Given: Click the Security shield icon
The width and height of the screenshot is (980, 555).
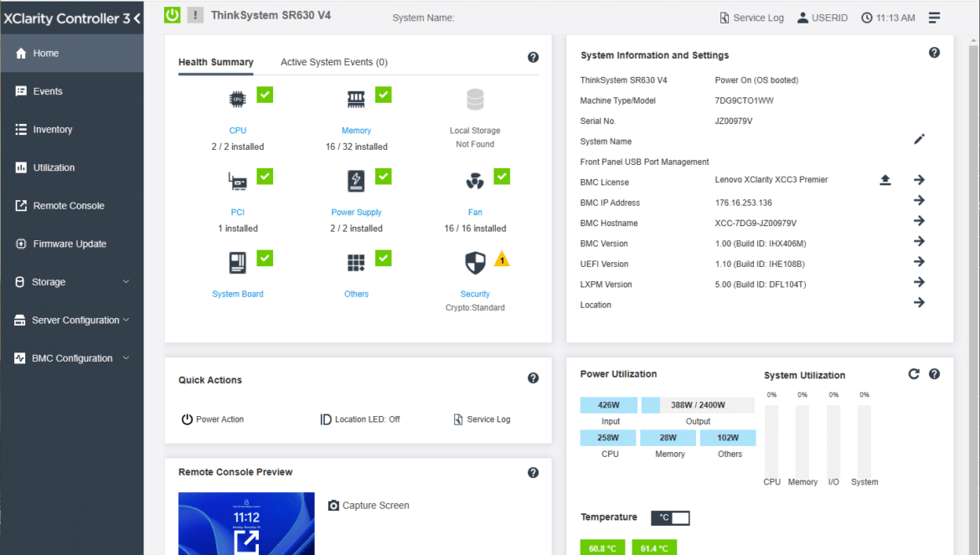Looking at the screenshot, I should tap(475, 263).
